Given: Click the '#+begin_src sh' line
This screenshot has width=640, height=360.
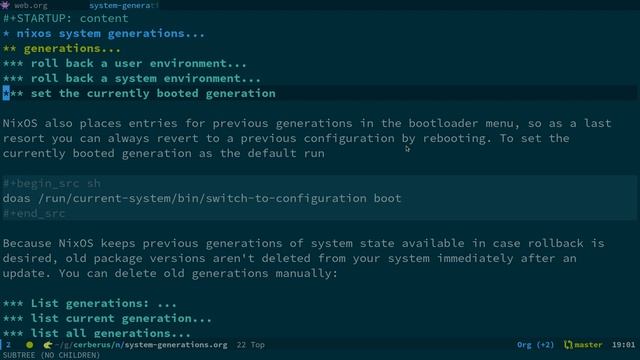Looking at the screenshot, I should point(52,184).
